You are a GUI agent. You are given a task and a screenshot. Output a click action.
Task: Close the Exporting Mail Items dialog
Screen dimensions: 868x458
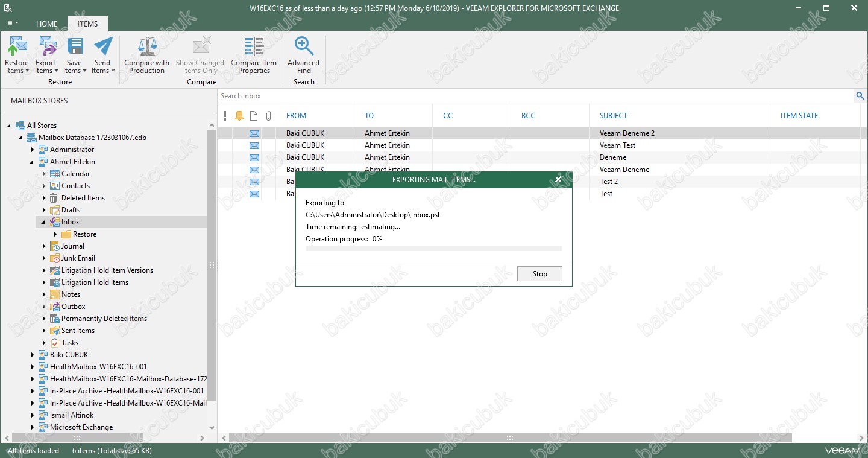click(558, 179)
